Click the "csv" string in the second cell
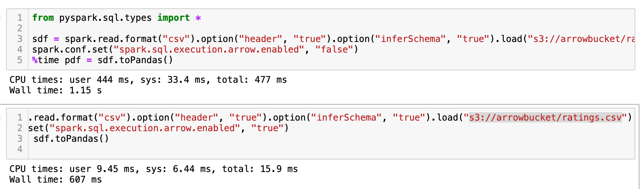This screenshot has width=644, height=189. coord(112,118)
